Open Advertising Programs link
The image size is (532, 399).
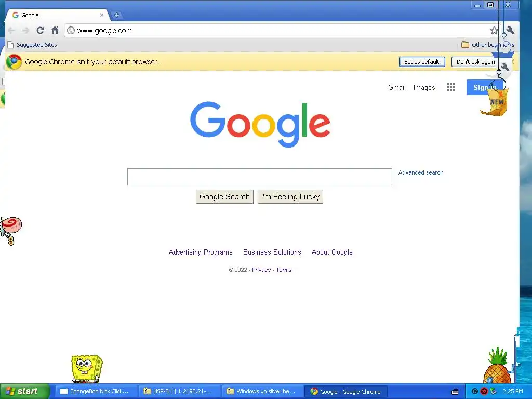(x=201, y=252)
